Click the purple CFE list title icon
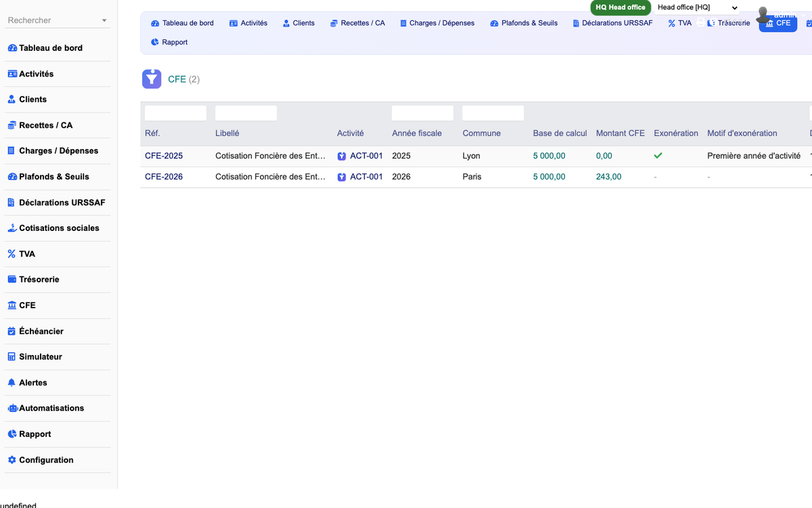The image size is (812, 508). [x=152, y=79]
